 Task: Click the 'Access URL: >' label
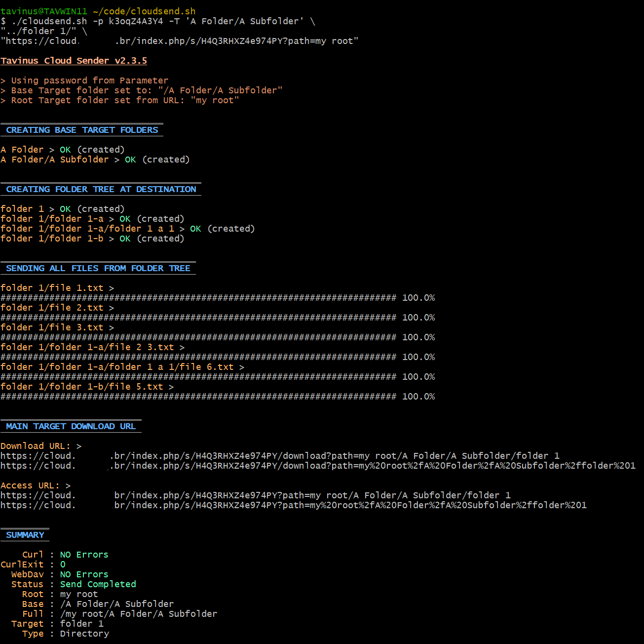pyautogui.click(x=36, y=485)
